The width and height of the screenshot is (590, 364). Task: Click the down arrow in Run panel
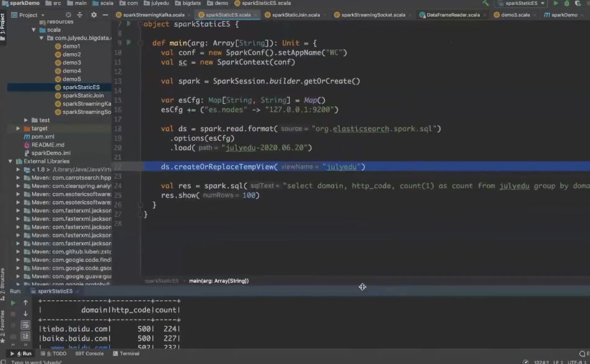click(25, 314)
